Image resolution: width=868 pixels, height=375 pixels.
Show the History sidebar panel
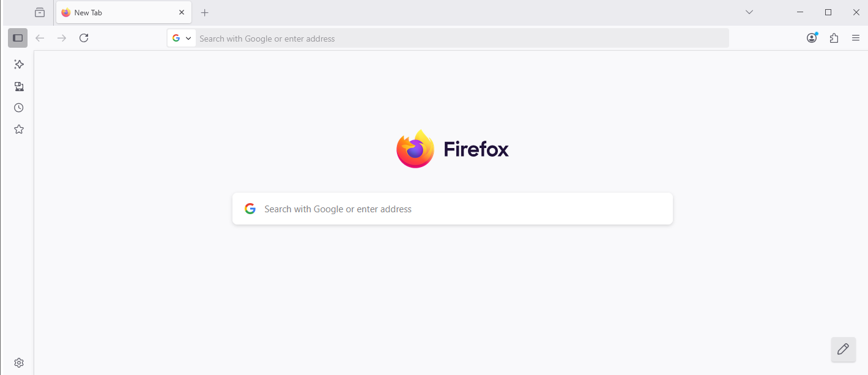pos(19,108)
